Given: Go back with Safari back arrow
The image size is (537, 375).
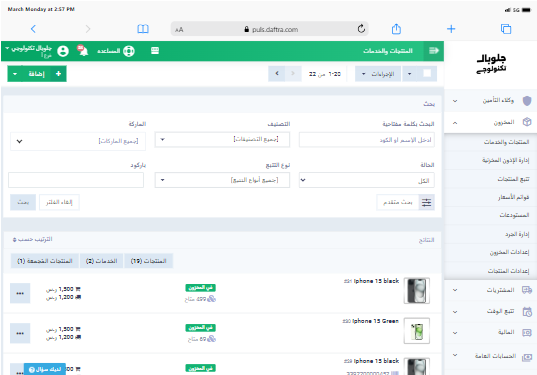Looking at the screenshot, I should [33, 29].
